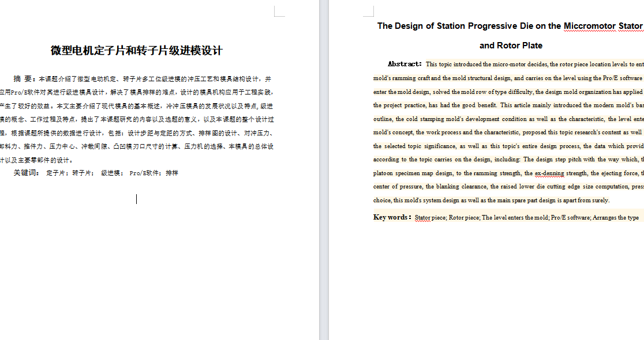Screen dimensions: 644x340
Task: Click the line starting 'center of pressure, the blanking'
Action: (508, 187)
